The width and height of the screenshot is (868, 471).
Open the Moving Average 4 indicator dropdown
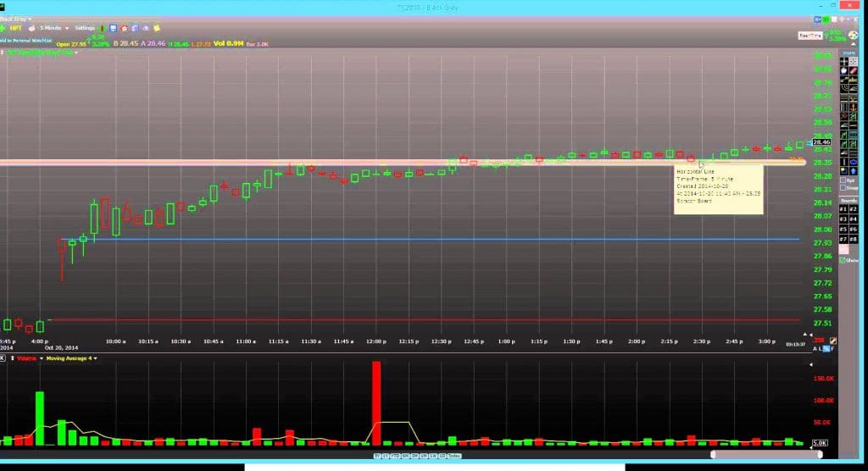point(71,358)
